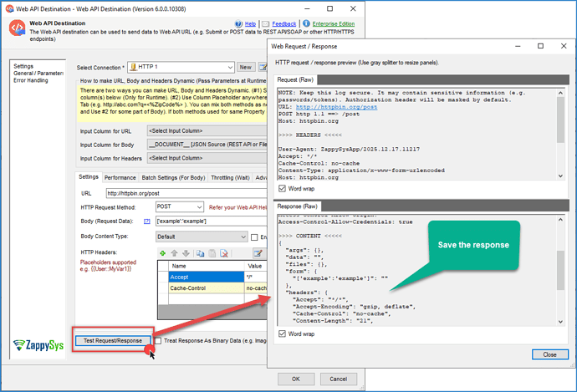Click into the URL input field

[x=186, y=193]
